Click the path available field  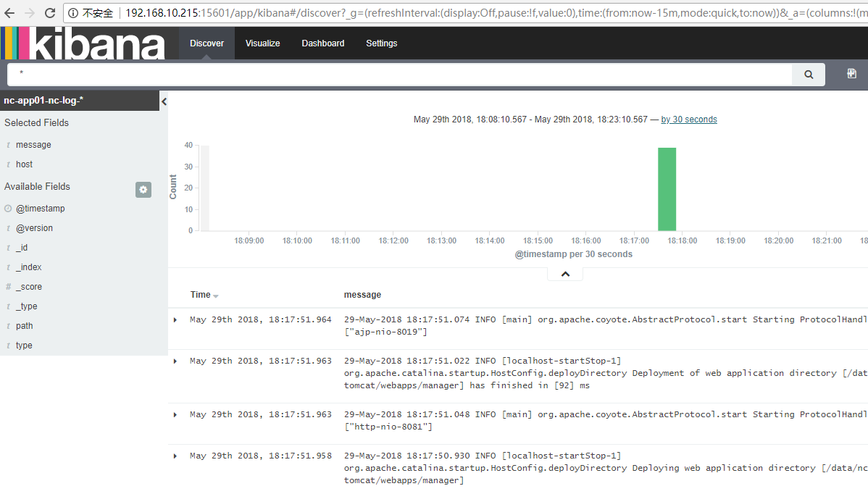point(25,326)
